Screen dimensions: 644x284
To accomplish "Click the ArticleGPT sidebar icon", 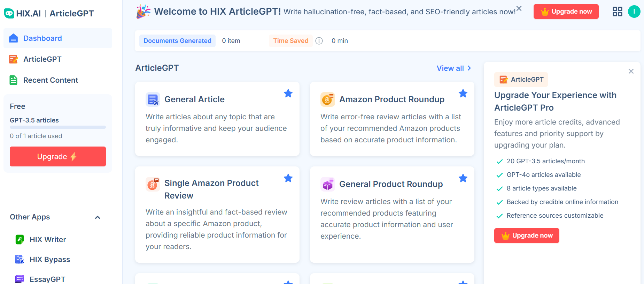I will click(x=13, y=59).
